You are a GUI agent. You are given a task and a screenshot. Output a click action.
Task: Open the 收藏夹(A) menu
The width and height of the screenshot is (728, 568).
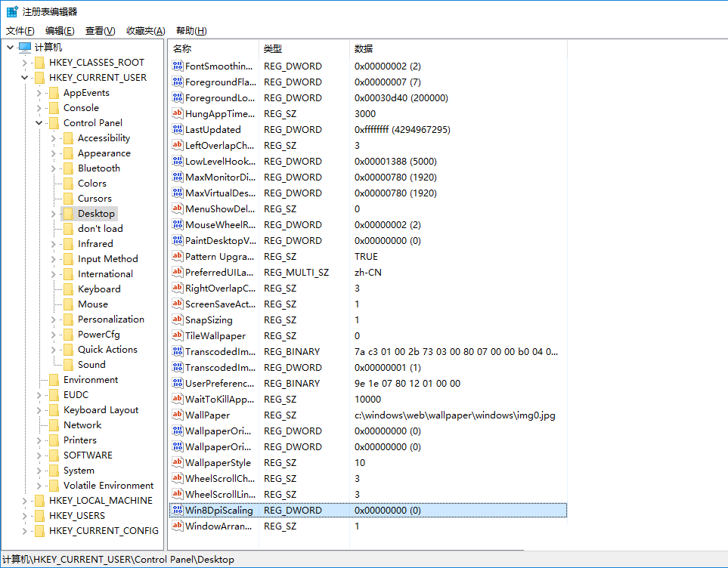click(145, 31)
